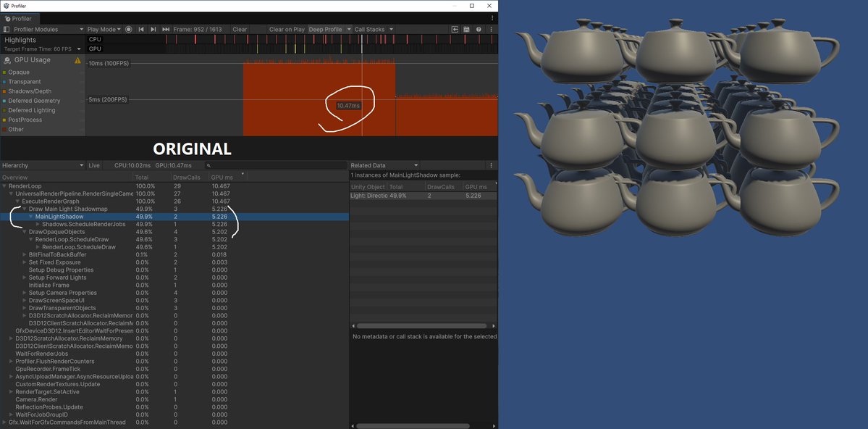Sort hierarchy by Total column header

[x=152, y=178]
